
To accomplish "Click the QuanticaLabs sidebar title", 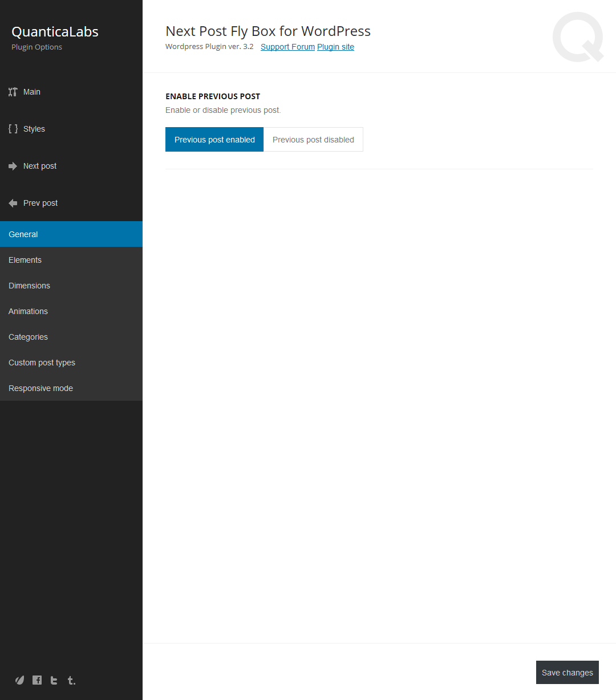I will [x=55, y=32].
